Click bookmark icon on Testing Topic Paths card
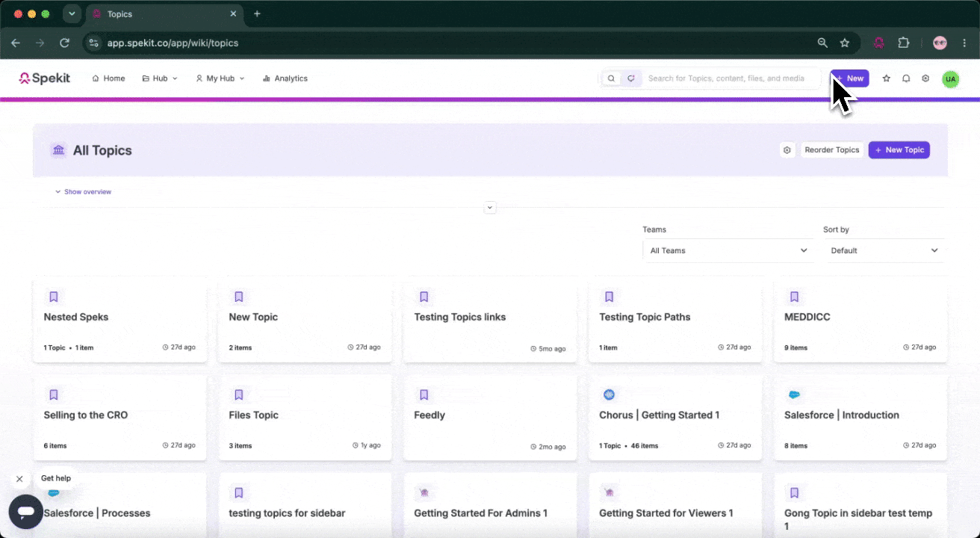This screenshot has width=980, height=538. [x=610, y=297]
